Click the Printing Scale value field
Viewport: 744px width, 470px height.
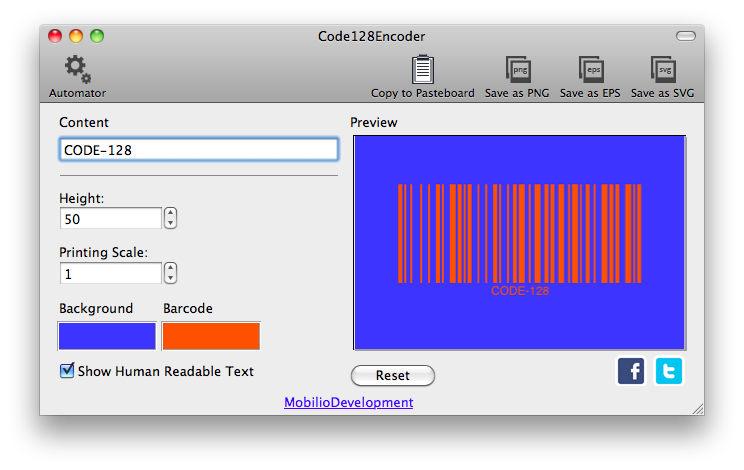(110, 273)
